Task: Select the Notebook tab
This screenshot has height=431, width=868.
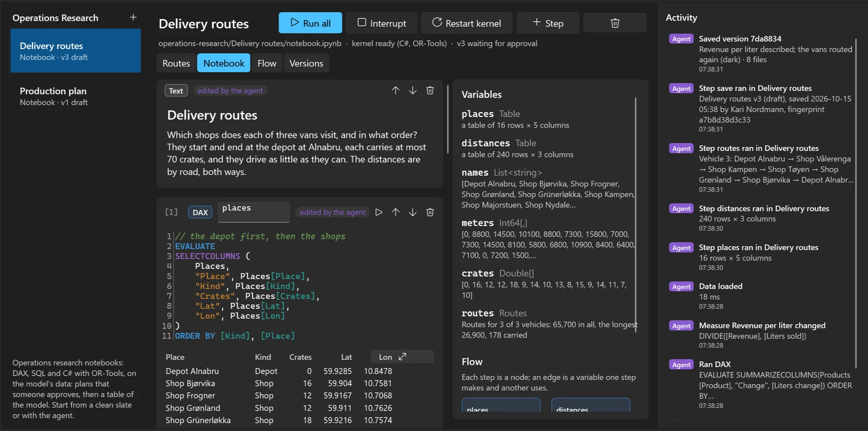Action: (224, 63)
